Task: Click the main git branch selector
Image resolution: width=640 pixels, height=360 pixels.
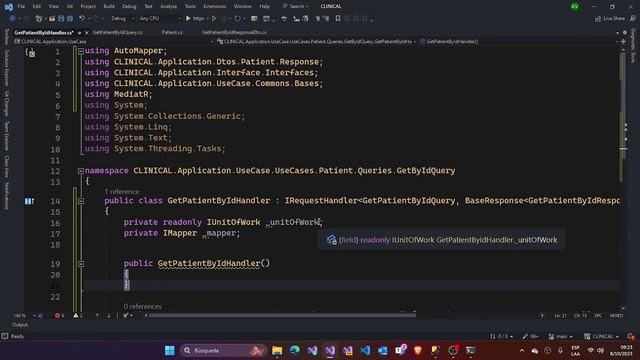Action: [x=560, y=336]
